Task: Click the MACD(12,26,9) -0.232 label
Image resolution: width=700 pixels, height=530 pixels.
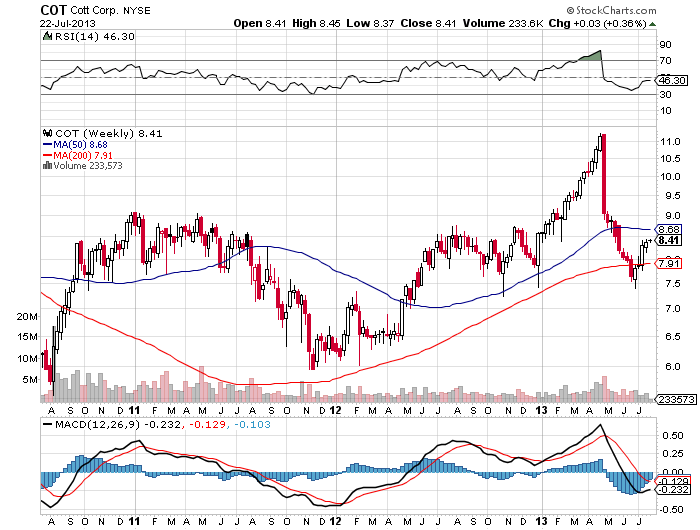Action: [x=118, y=424]
